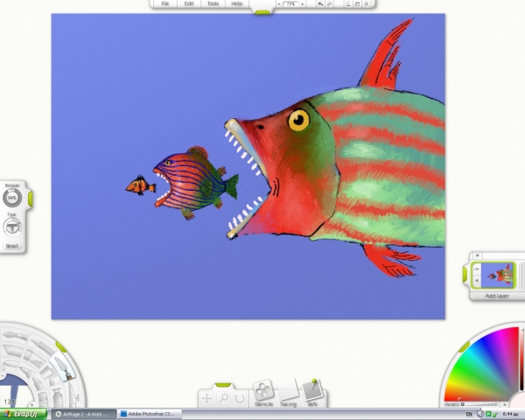Select the selected palette knife tool
Screen dimensions: 525x420
(x=64, y=368)
